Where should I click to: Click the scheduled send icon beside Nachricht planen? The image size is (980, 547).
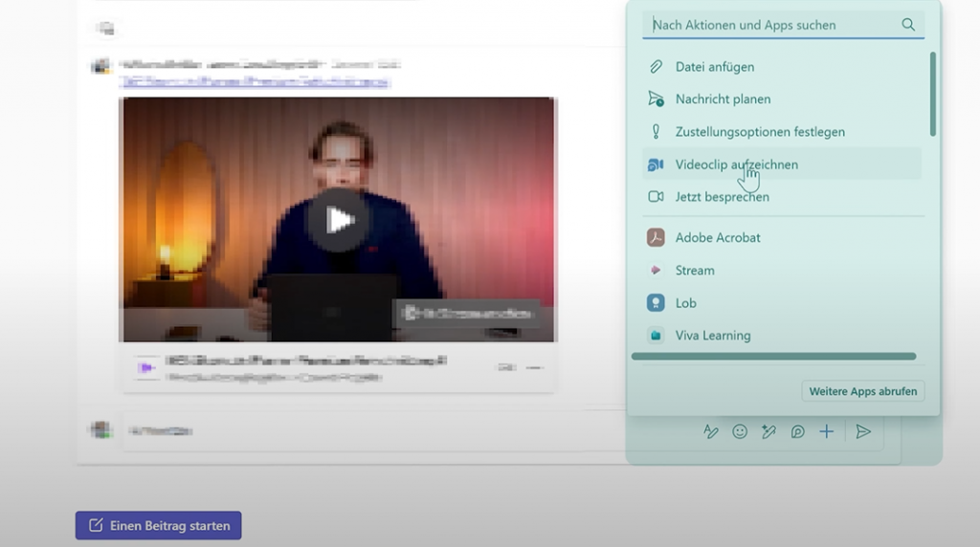point(655,98)
